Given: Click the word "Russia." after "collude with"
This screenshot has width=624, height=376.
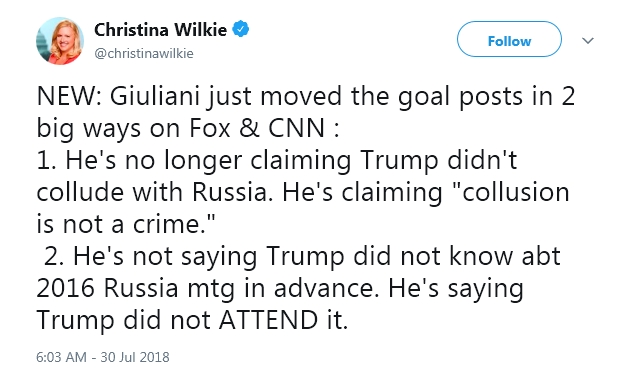Looking at the screenshot, I should pyautogui.click(x=232, y=192).
